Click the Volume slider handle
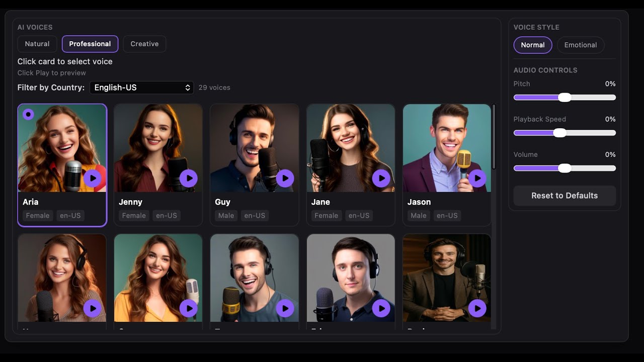644x362 pixels. coord(565,168)
